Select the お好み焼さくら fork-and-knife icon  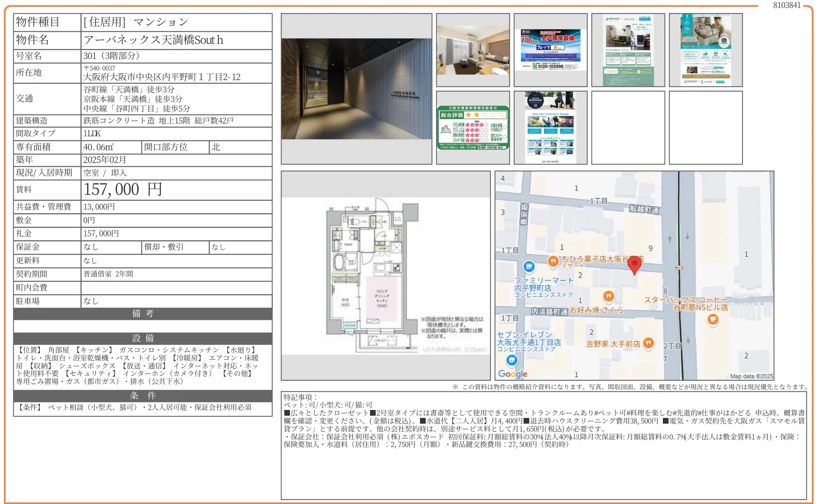click(608, 296)
